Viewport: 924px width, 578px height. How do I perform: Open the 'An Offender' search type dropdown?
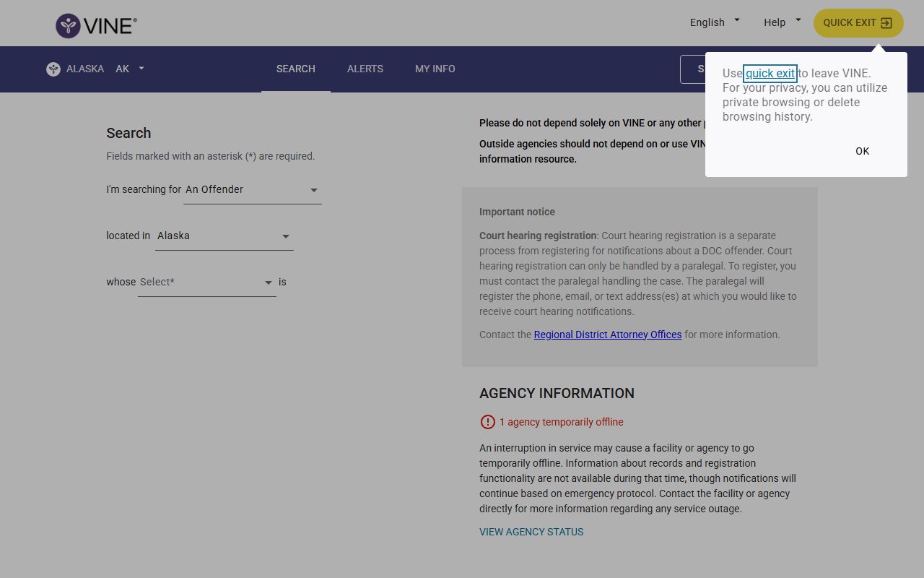pyautogui.click(x=252, y=190)
